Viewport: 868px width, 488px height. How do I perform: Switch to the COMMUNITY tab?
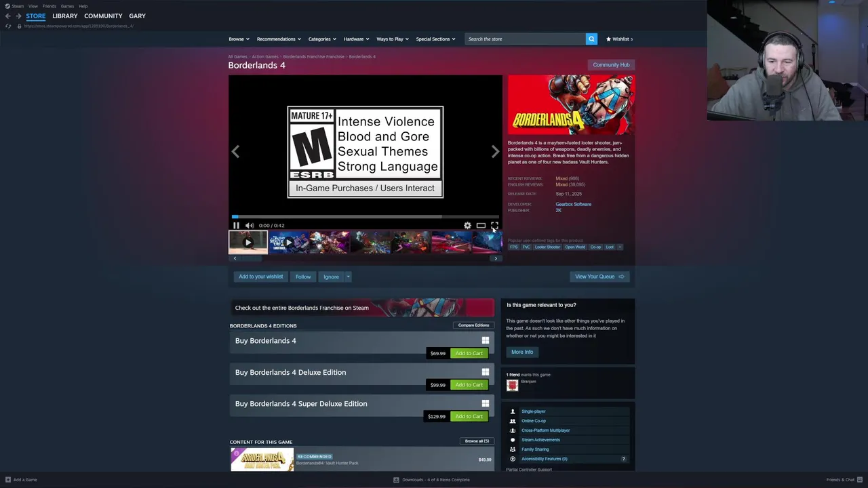(103, 16)
